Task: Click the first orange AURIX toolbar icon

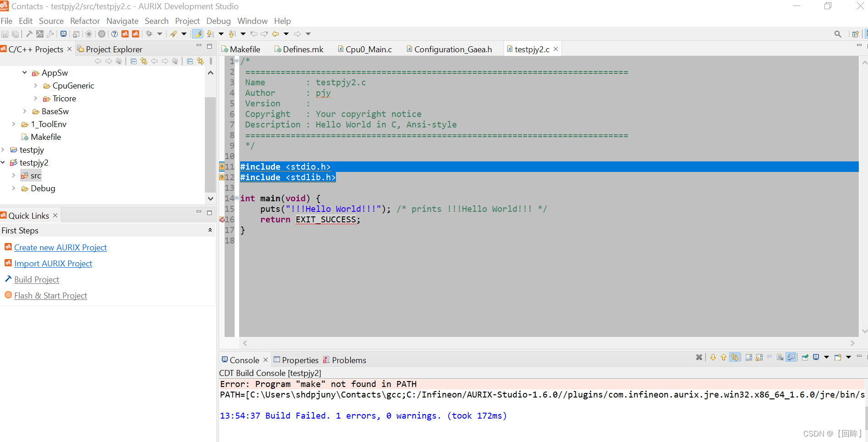Action: 125,33
